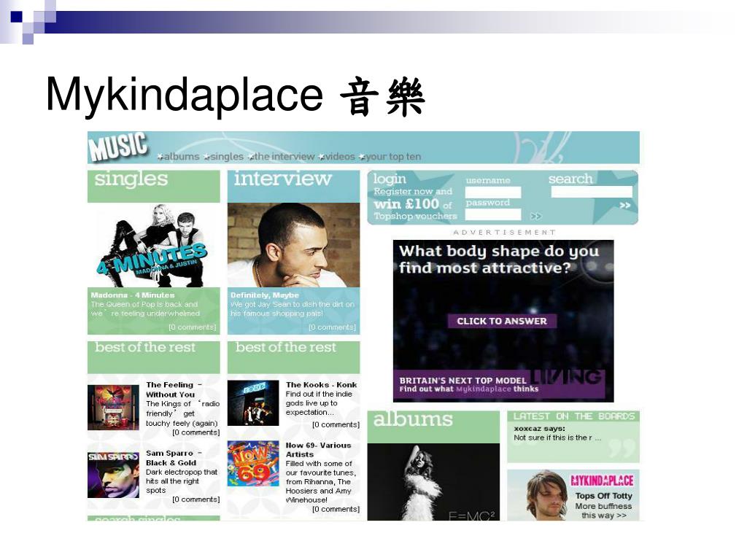Open Britain's Next Top Model banner

[x=499, y=385]
